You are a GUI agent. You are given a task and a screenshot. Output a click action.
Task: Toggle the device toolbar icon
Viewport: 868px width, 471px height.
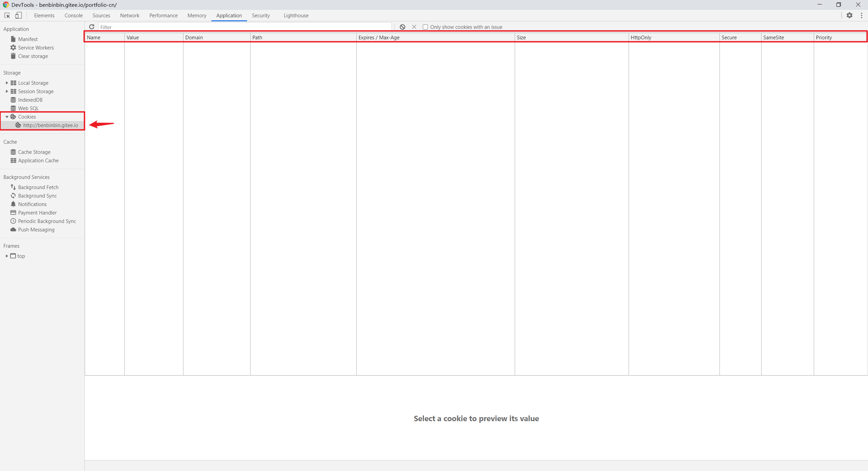coord(18,16)
